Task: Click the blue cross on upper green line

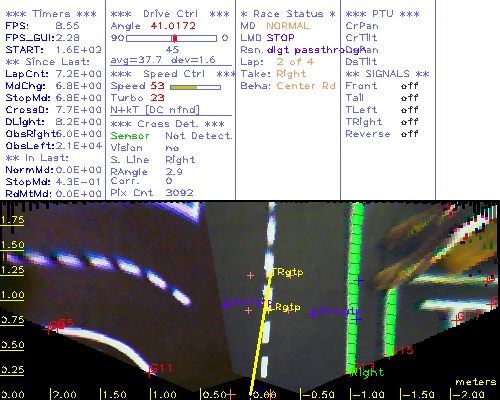Action: (358, 281)
